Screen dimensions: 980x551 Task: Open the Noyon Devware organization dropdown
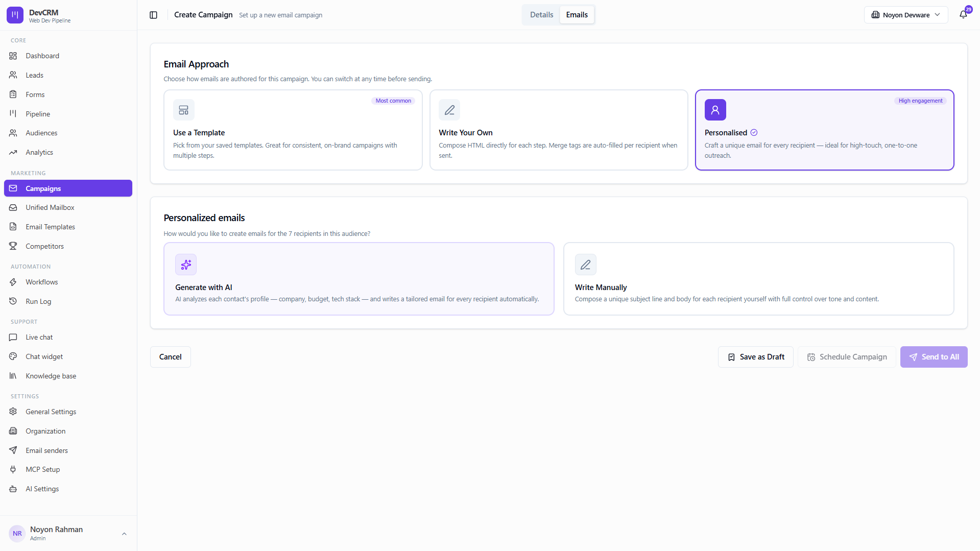tap(906, 15)
